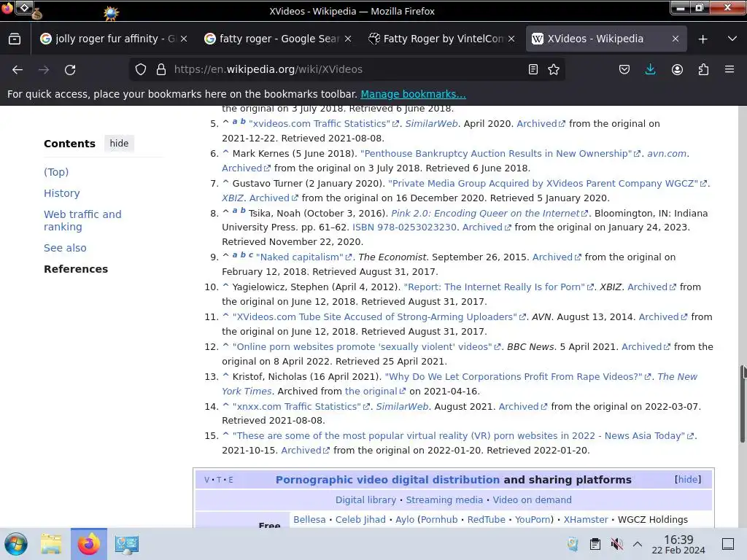Unmute the volume tray icon
747x560 pixels.
(616, 544)
